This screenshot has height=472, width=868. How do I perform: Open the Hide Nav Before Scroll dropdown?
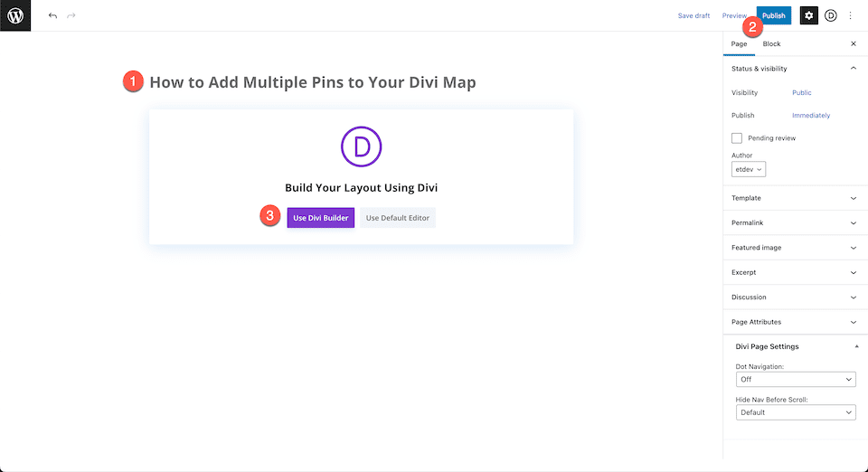coord(795,412)
